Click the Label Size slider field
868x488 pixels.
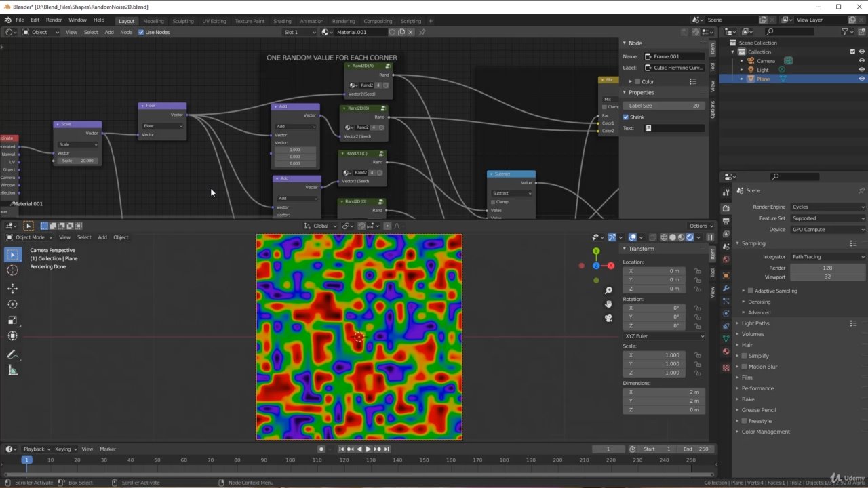[664, 106]
